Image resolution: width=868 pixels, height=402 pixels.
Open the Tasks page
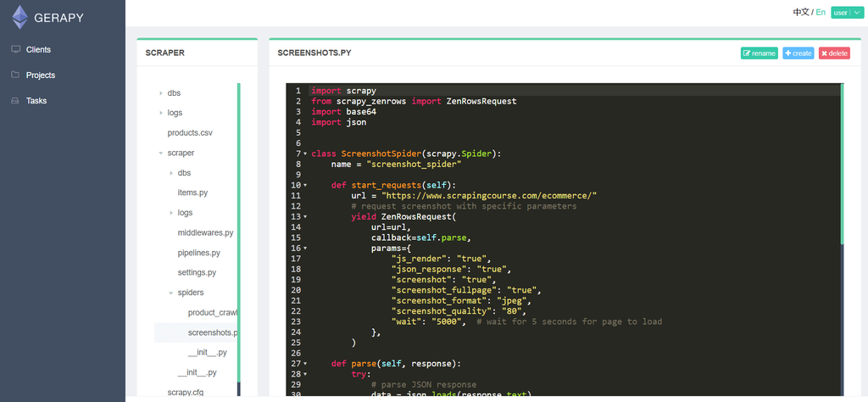(x=36, y=101)
